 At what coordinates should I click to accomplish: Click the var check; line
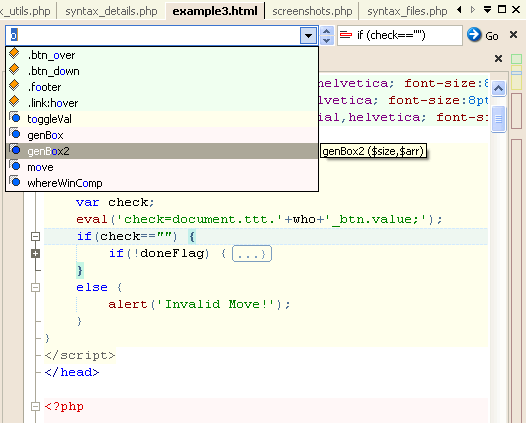click(x=115, y=202)
